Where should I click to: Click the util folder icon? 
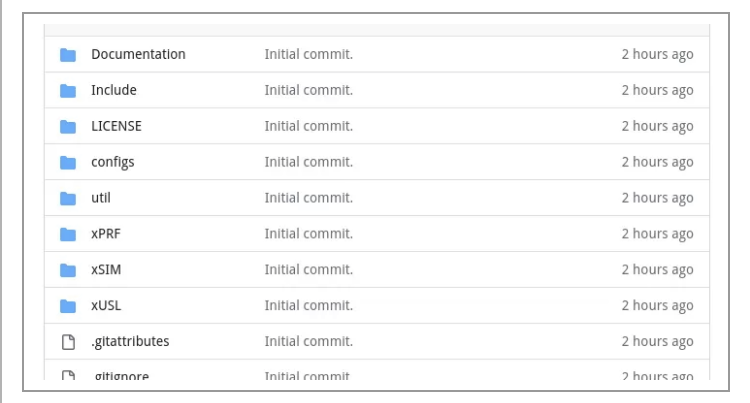[x=68, y=198]
